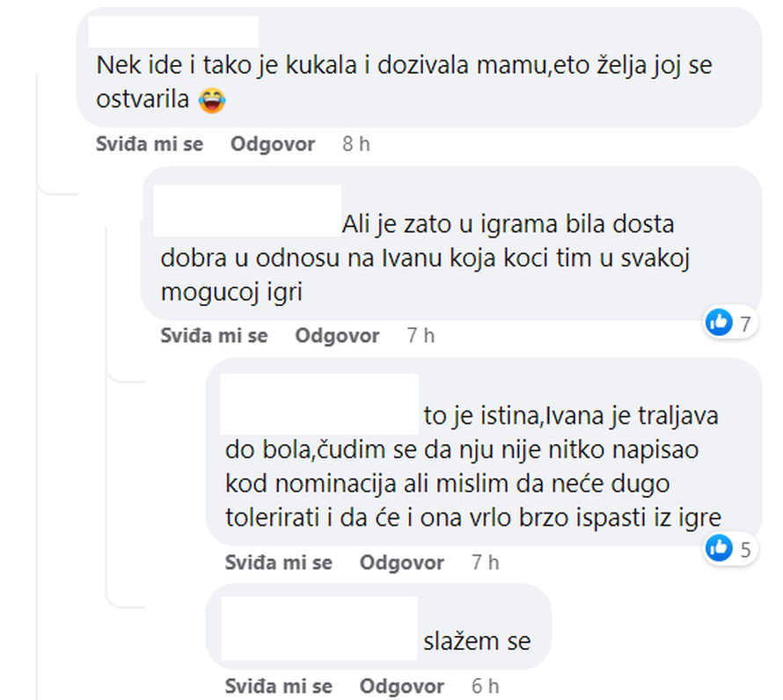Click Sviđa mi se on the slažem se reply
Screen dimensions: 783x700
[279, 686]
